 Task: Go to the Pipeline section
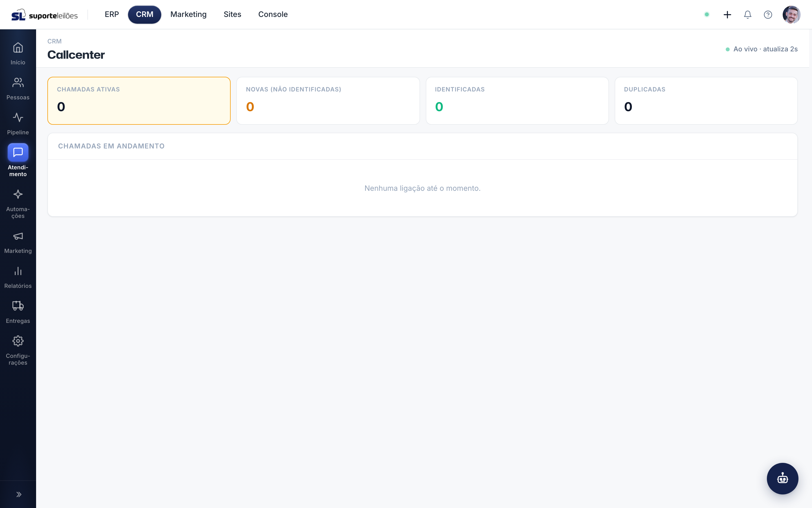click(18, 123)
